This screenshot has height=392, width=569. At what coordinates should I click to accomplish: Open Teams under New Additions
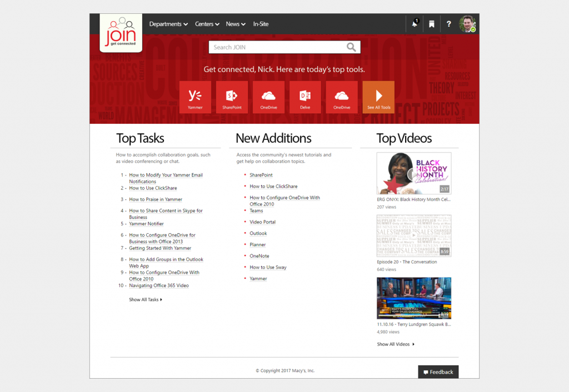(x=256, y=210)
